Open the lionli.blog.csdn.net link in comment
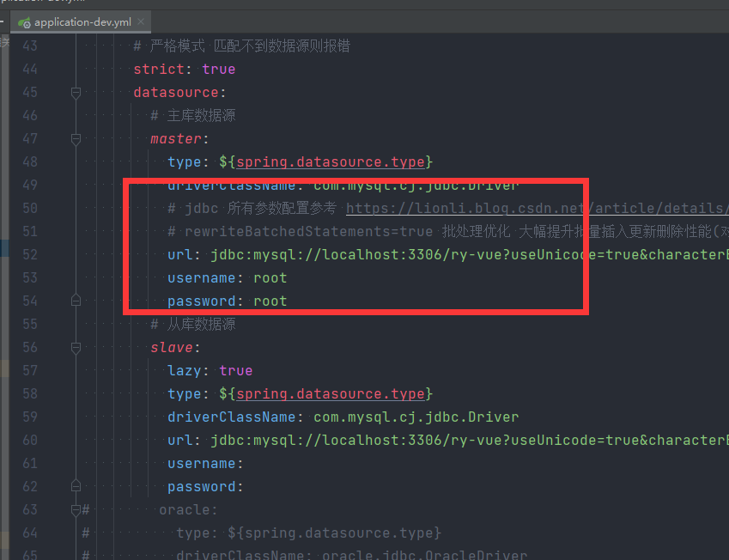729x560 pixels. point(537,209)
